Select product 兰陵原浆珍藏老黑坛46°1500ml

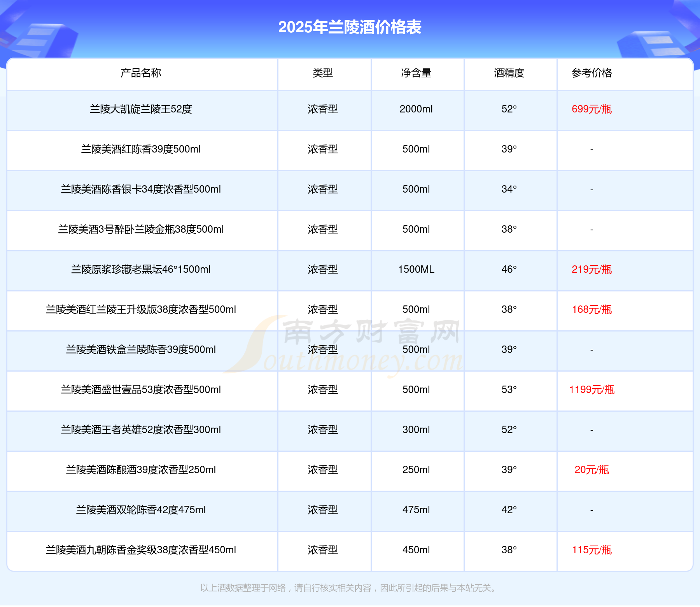tap(141, 269)
